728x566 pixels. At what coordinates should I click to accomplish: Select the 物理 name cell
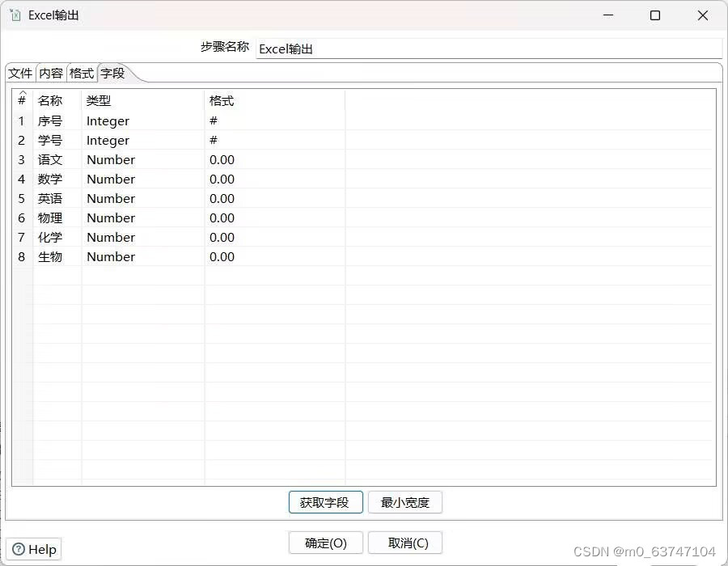click(x=57, y=218)
